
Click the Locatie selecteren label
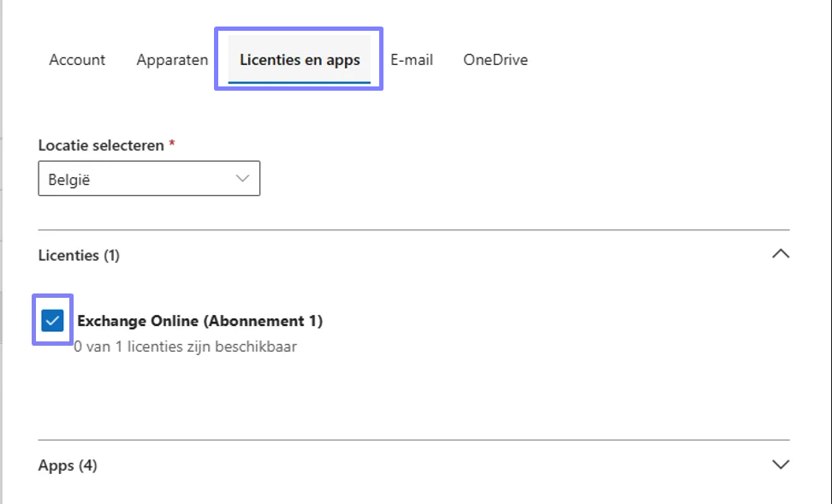101,145
